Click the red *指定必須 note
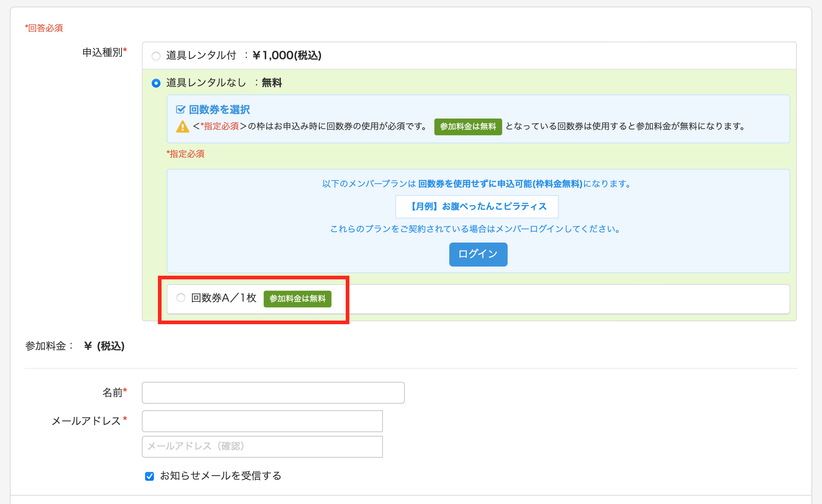This screenshot has width=822, height=504. point(185,154)
